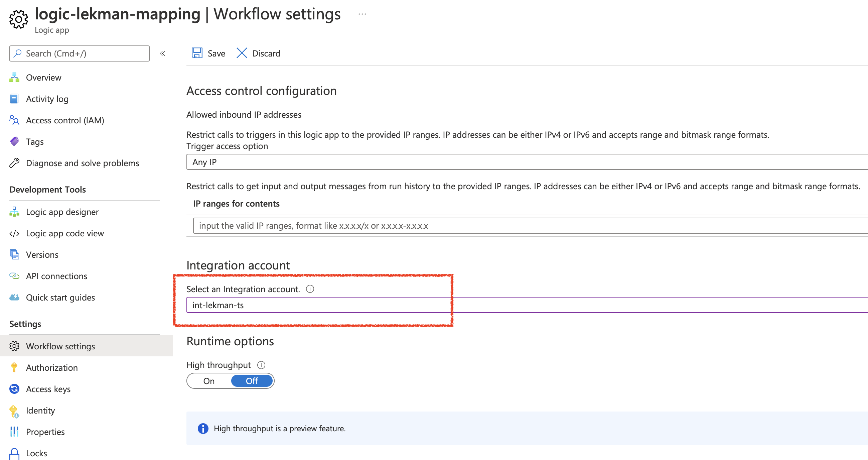This screenshot has width=868, height=460.
Task: Open the Identity settings
Action: pos(40,411)
